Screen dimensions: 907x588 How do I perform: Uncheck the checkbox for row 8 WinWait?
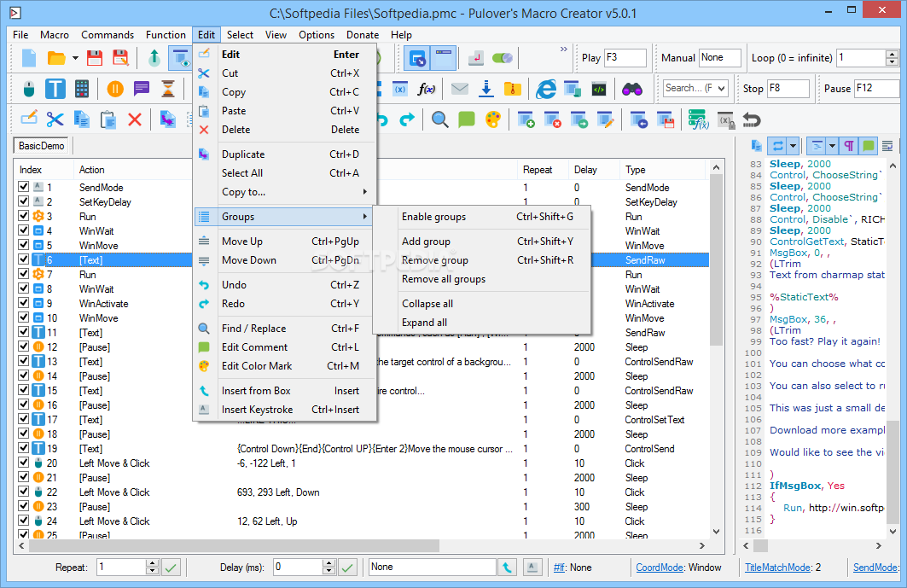point(23,288)
